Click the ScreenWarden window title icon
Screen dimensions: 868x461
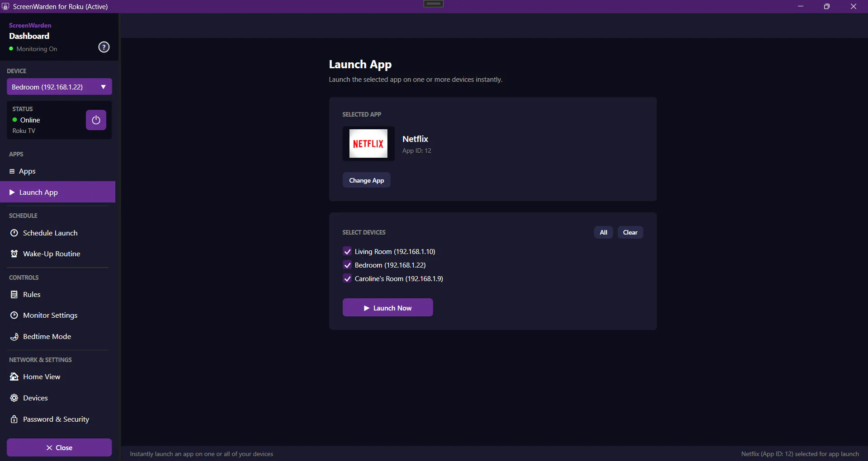point(5,6)
